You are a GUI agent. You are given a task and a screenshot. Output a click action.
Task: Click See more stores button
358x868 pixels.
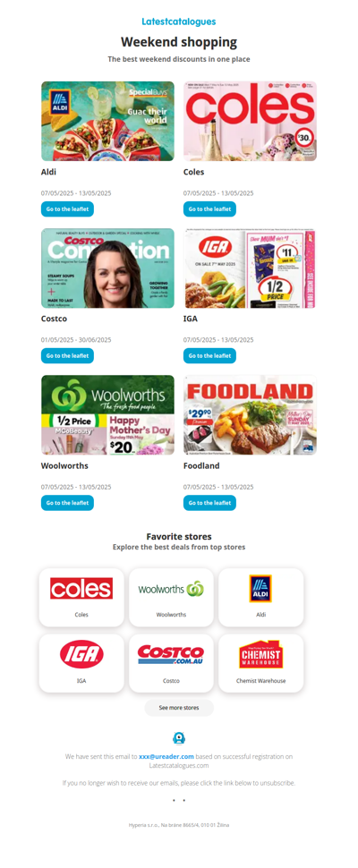[x=179, y=708]
